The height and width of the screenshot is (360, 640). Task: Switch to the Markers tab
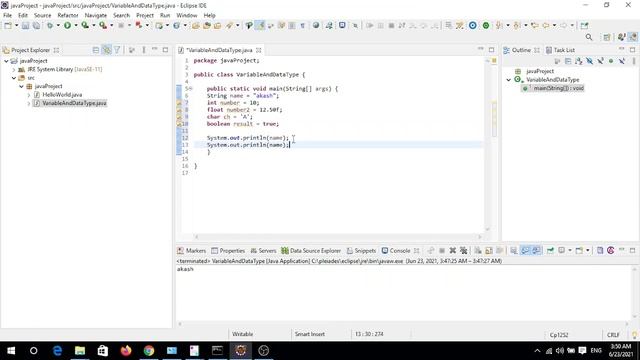coord(191,251)
